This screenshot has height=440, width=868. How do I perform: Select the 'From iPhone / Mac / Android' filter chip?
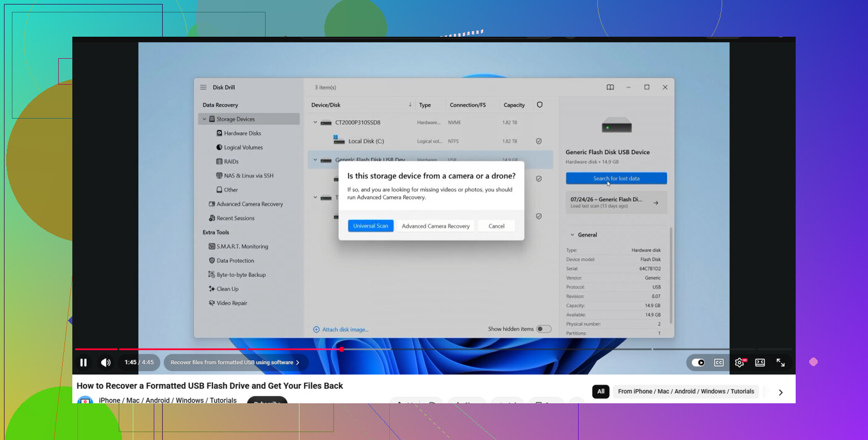pyautogui.click(x=686, y=391)
